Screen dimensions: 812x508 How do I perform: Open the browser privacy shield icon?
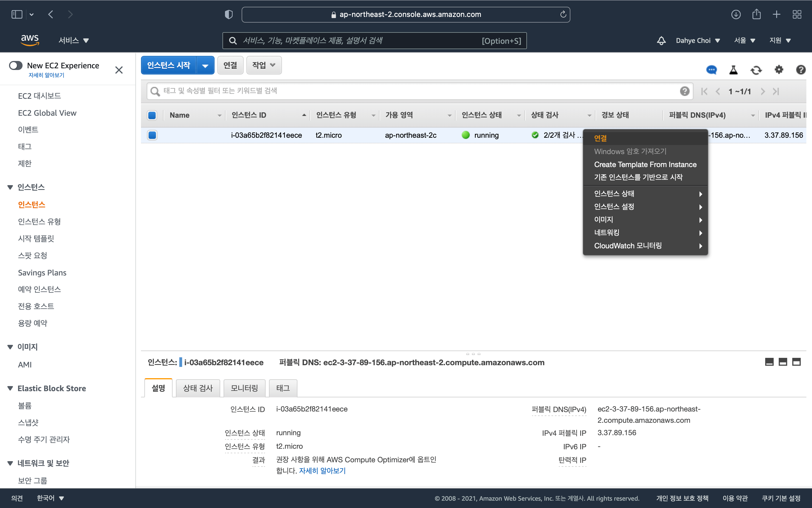tap(228, 14)
